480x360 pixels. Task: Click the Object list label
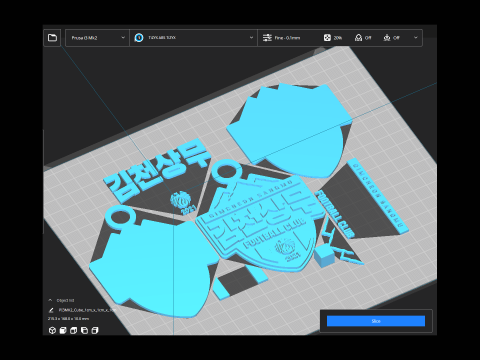coord(65,300)
